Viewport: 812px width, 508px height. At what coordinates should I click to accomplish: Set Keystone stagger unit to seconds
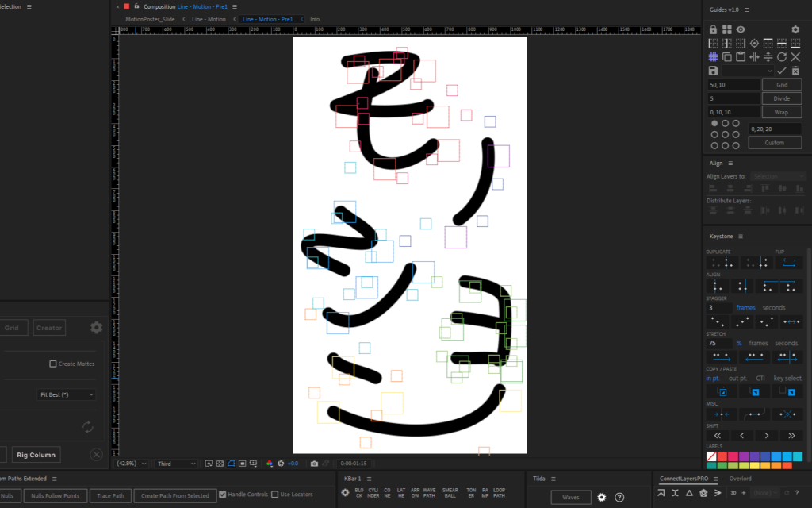(x=774, y=308)
